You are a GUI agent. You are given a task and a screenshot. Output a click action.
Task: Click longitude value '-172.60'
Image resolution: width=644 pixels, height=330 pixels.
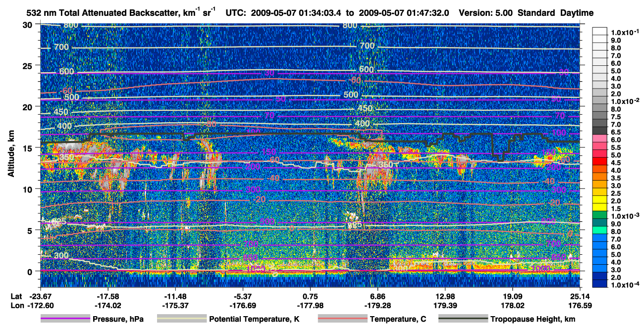click(40, 305)
